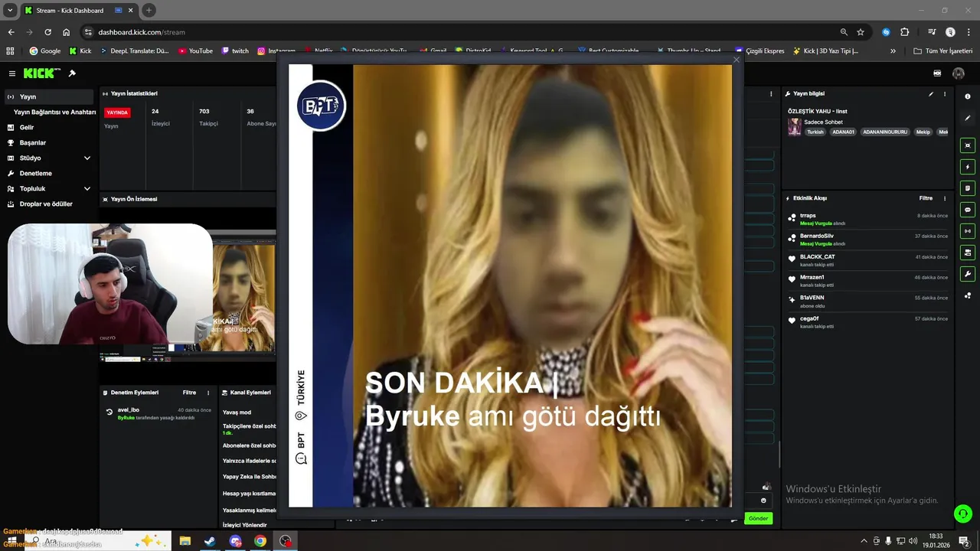Open OBS Studio from Windows taskbar
This screenshot has height=551, width=980.
click(x=286, y=541)
